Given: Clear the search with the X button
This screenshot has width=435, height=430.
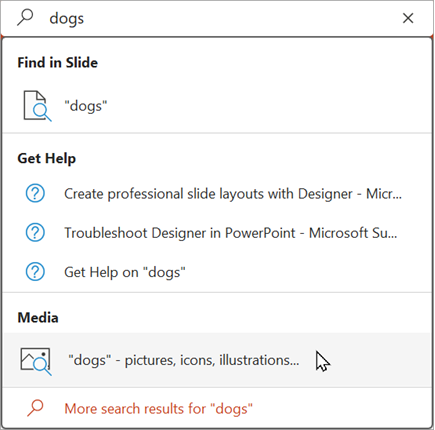Looking at the screenshot, I should tap(408, 18).
